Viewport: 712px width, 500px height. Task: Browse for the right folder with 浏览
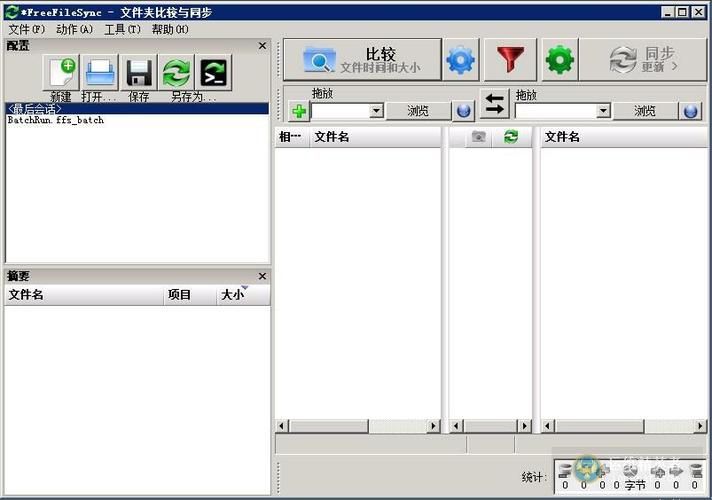tap(645, 111)
